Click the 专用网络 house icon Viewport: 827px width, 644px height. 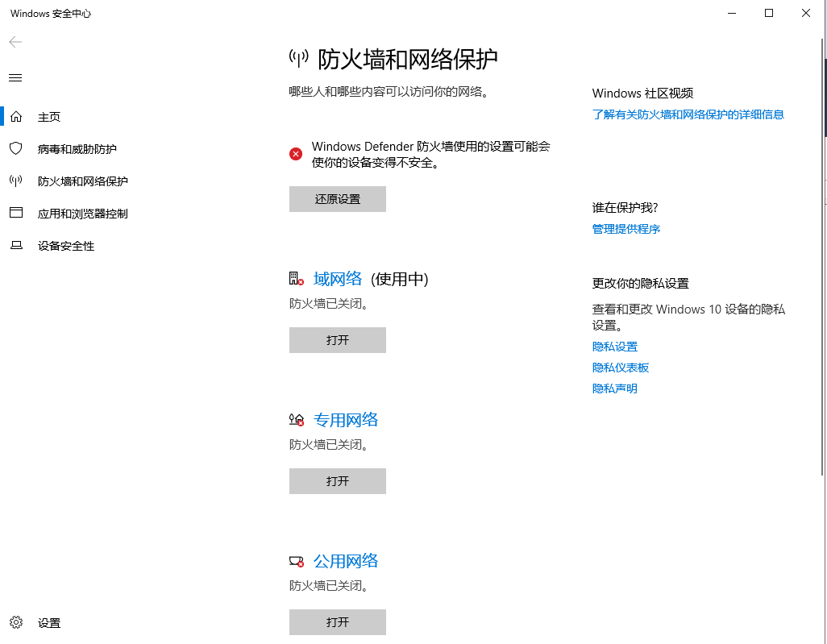[297, 420]
